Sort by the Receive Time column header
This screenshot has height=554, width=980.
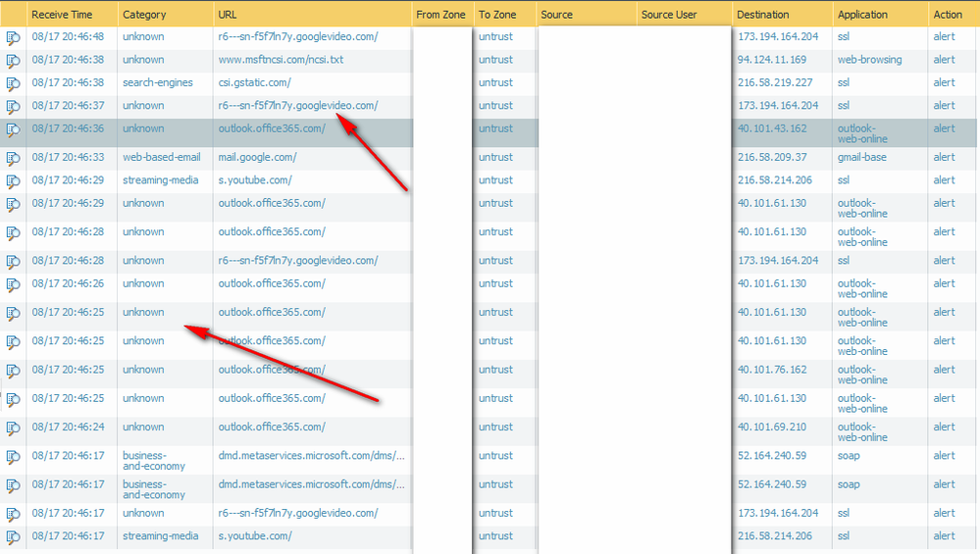tap(62, 15)
